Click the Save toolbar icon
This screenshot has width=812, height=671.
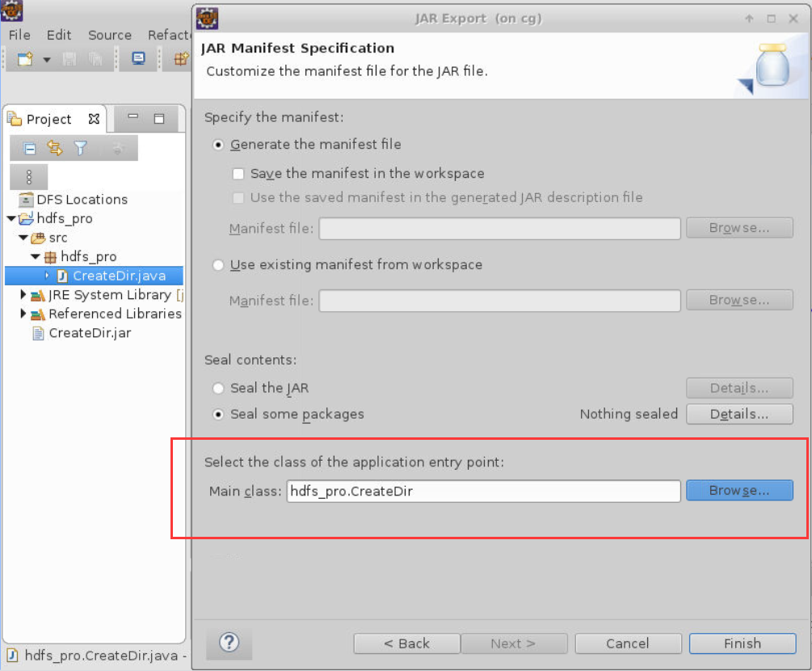click(69, 59)
